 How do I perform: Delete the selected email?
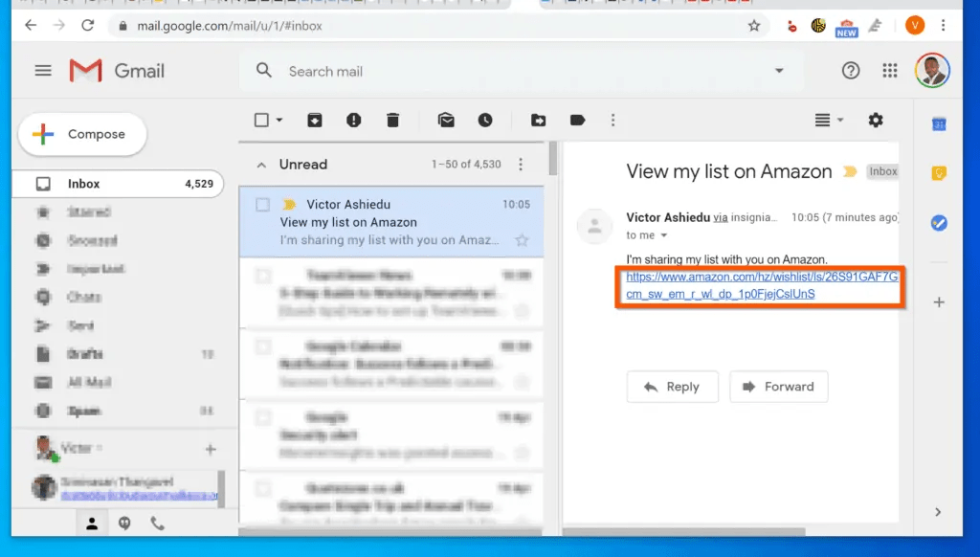pos(393,120)
